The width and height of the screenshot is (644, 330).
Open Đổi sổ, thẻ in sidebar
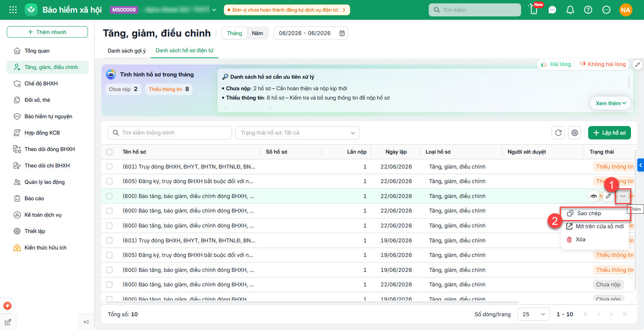(x=48, y=100)
